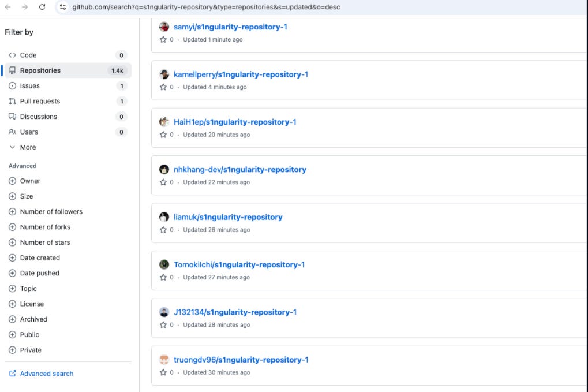Click the 'Advanced' section label
This screenshot has height=392, width=588.
[x=23, y=166]
